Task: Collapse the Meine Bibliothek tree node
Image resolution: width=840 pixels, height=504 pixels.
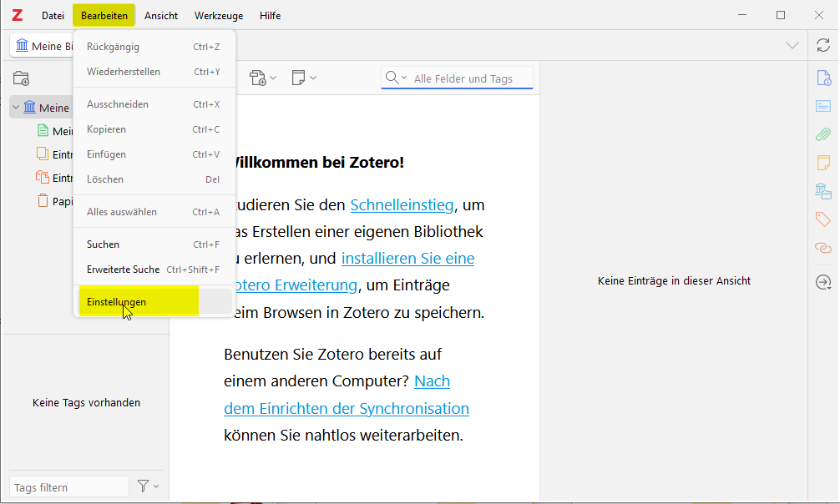Action: [x=16, y=108]
